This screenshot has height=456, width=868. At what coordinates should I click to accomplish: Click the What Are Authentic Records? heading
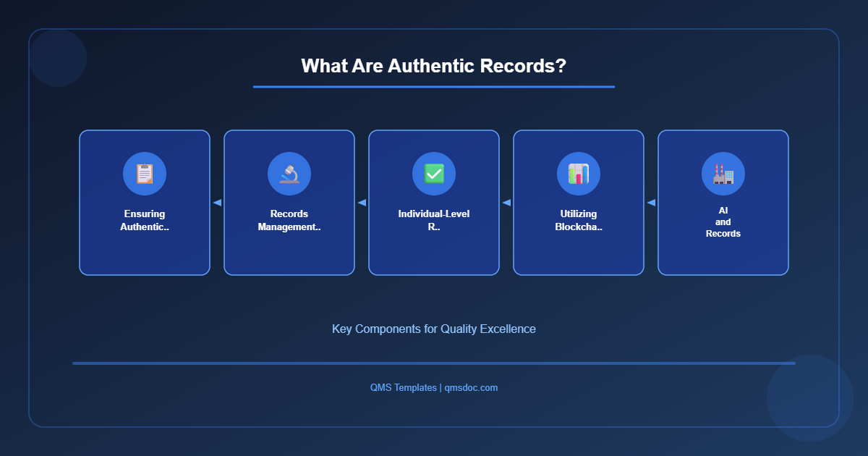(434, 66)
